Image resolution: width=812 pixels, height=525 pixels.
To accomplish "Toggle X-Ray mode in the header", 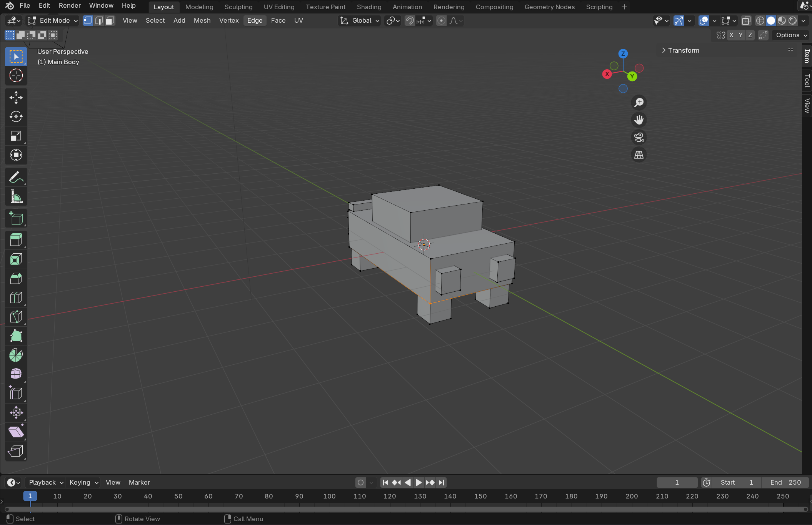I will [x=746, y=20].
